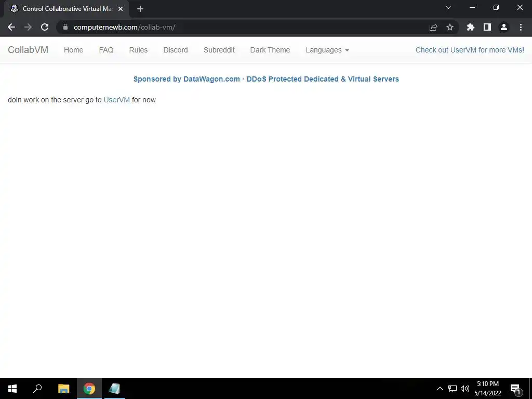532x399 pixels.
Task: Open the Subreddit nav link
Action: click(219, 50)
